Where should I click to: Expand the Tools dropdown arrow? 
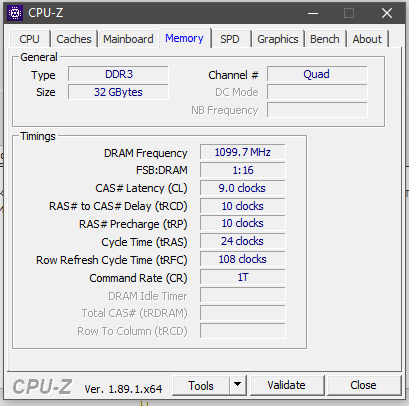tap(238, 385)
